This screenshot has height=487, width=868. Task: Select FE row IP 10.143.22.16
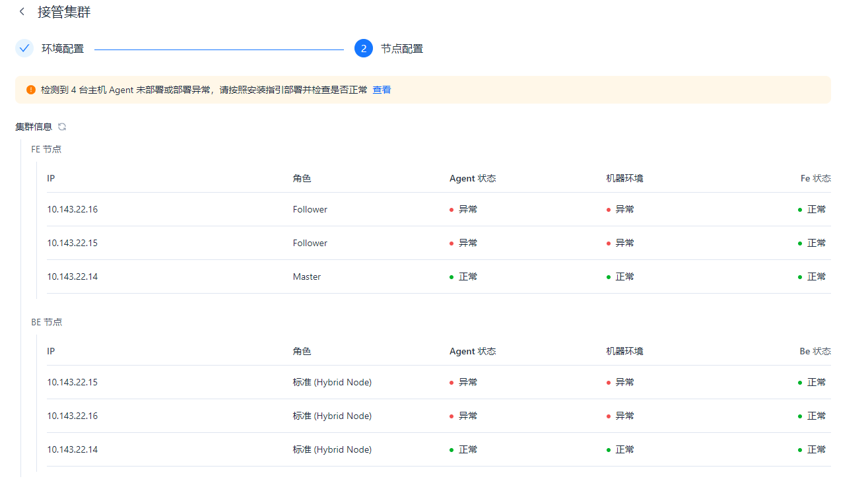pos(72,209)
